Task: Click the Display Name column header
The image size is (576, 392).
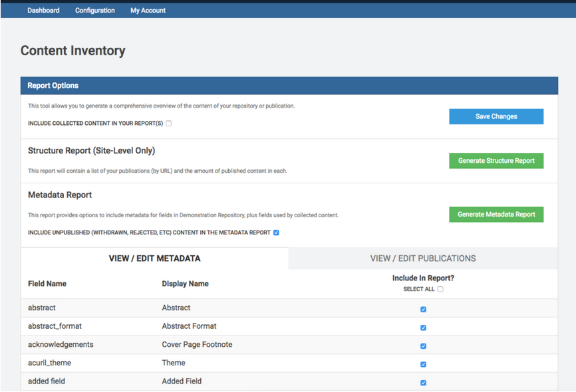Action: coord(185,284)
